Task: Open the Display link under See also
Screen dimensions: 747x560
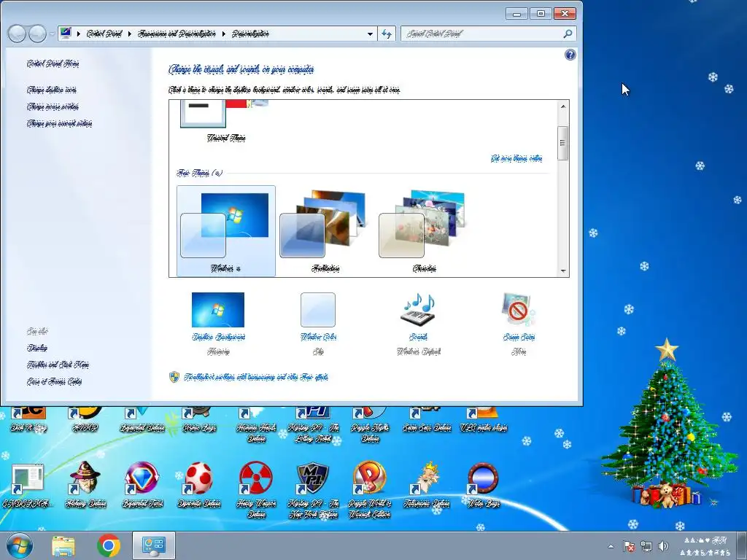Action: click(x=37, y=348)
